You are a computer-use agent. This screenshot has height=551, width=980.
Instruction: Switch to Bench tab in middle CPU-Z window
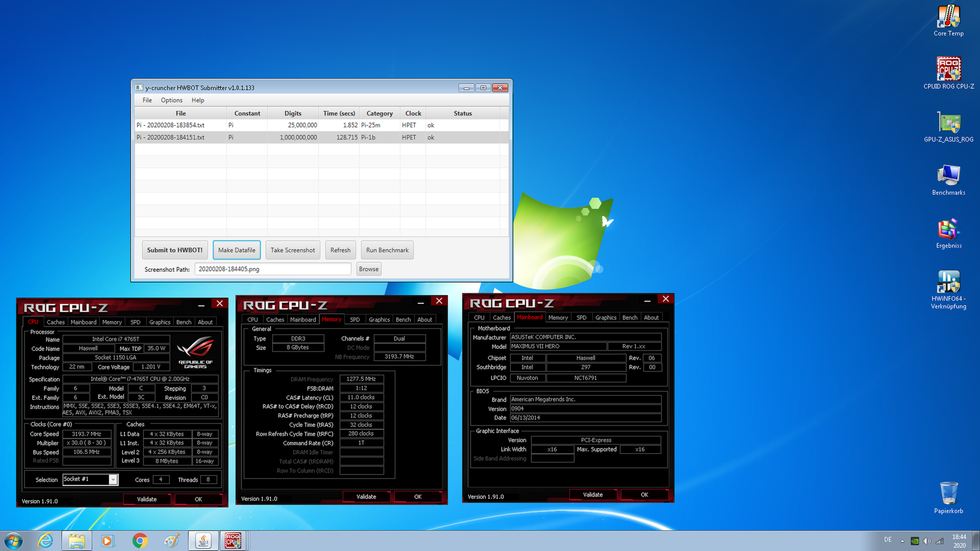(403, 320)
